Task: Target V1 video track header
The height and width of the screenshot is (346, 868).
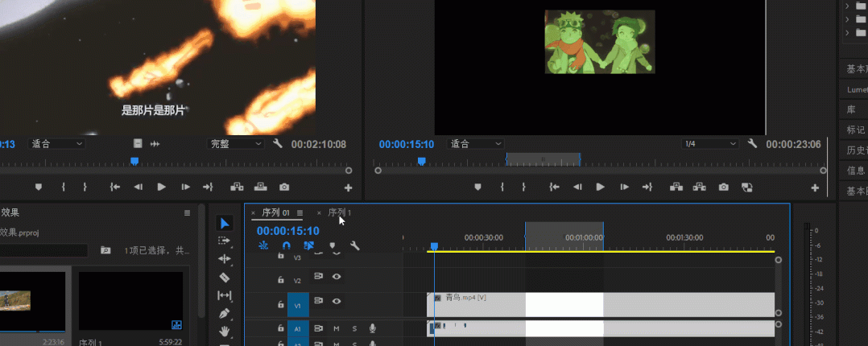Action: (297, 305)
